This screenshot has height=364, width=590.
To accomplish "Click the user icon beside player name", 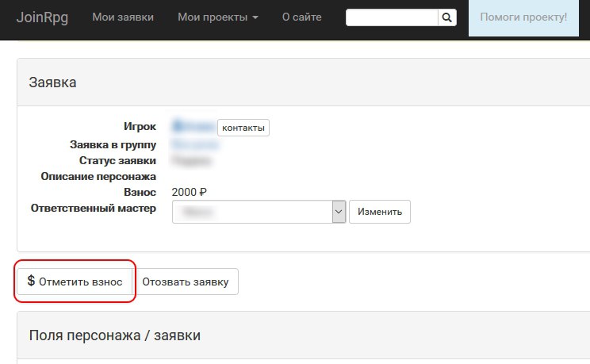I will pos(177,126).
